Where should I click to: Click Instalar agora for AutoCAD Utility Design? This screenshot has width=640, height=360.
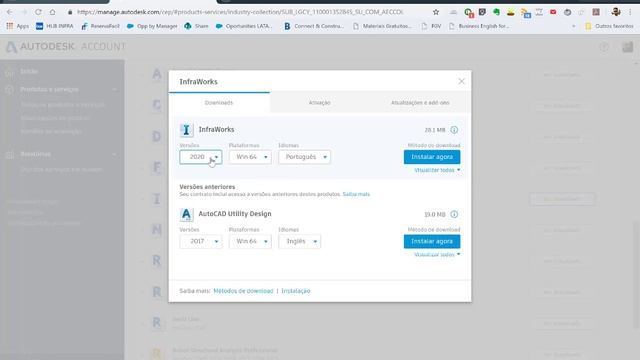point(432,241)
